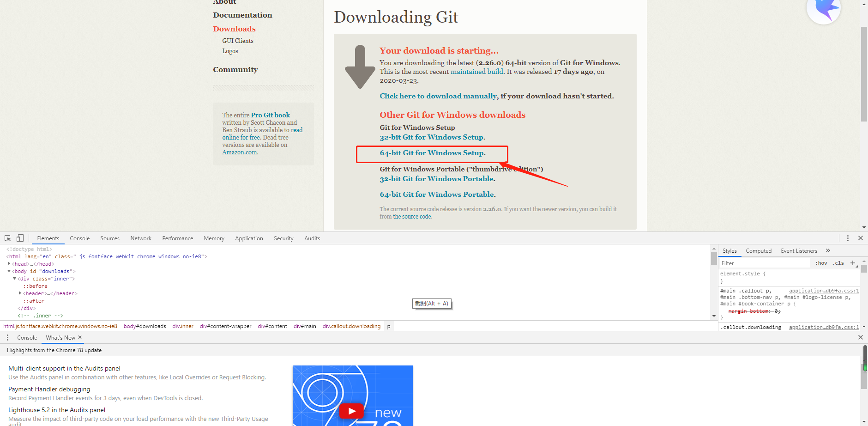This screenshot has height=426, width=868.
Task: Select the p breadcrumb element
Action: coord(389,326)
